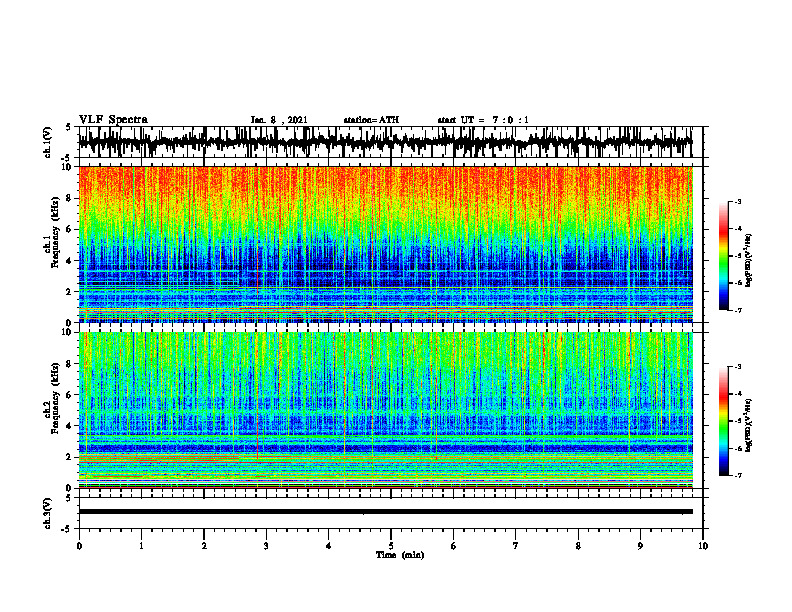Image resolution: width=792 pixels, height=612 pixels.
Task: Click the ch.1 spectrogram color scale bar
Action: (724, 256)
